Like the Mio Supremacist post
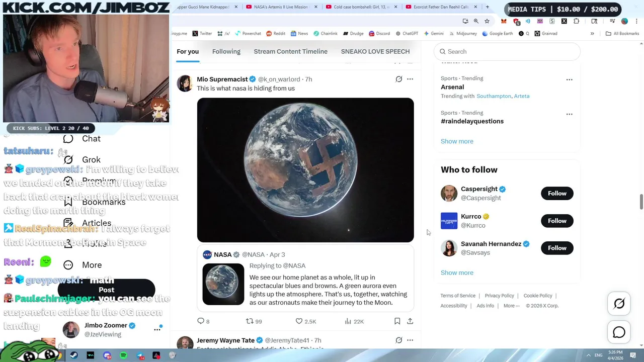This screenshot has width=644, height=362. click(x=305, y=321)
